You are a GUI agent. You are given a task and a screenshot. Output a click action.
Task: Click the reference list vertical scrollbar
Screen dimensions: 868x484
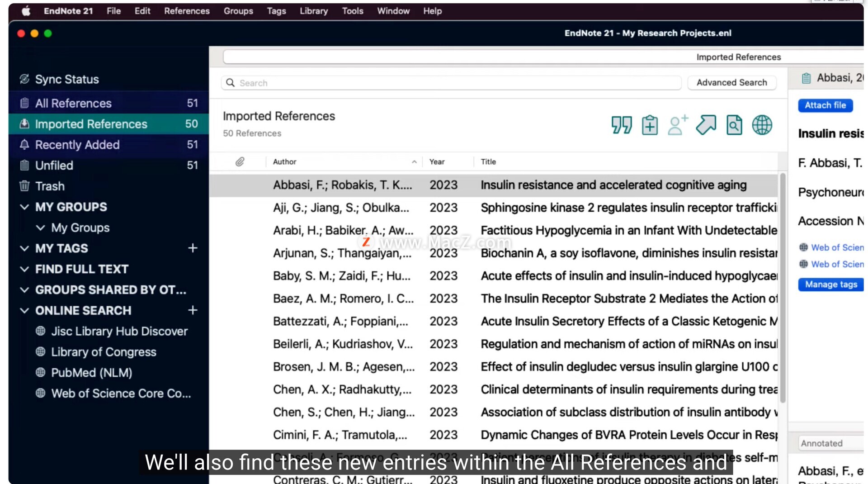[x=783, y=287]
